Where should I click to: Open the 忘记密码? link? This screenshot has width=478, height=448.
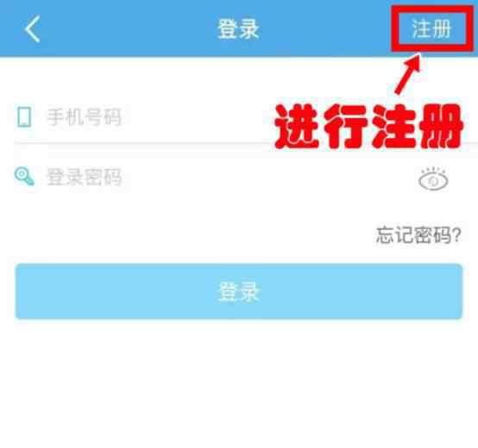tap(418, 235)
